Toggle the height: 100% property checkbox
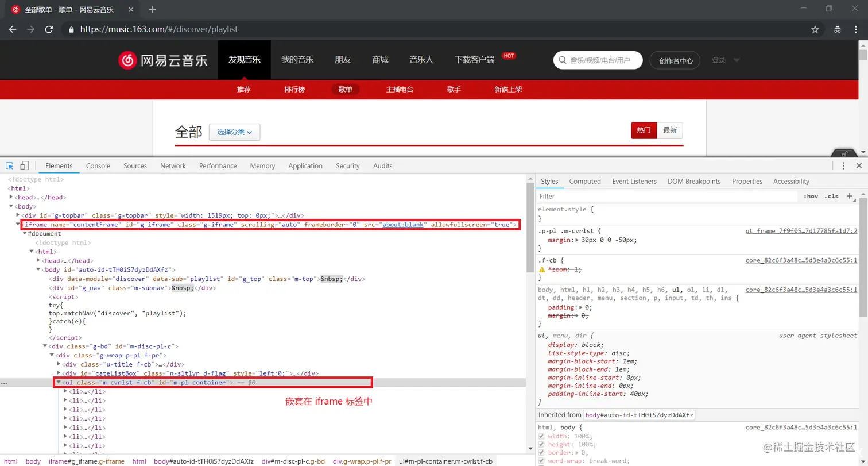868x466 pixels. [x=541, y=444]
